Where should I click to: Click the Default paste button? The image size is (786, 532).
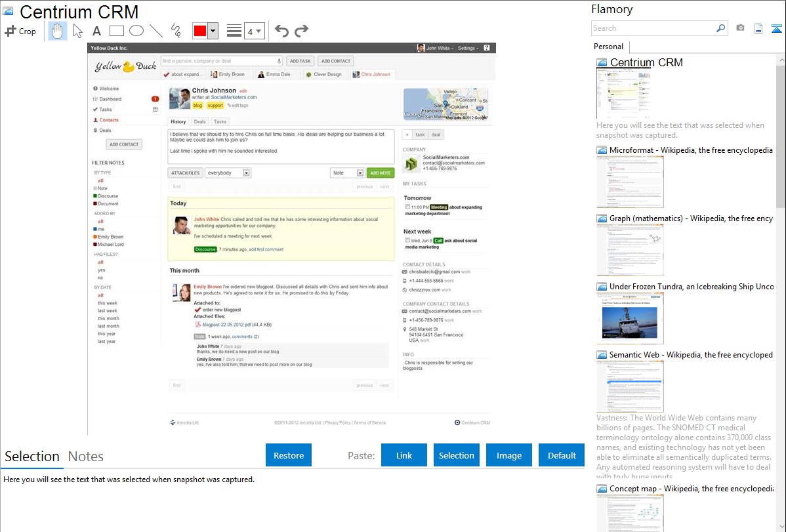coord(562,455)
